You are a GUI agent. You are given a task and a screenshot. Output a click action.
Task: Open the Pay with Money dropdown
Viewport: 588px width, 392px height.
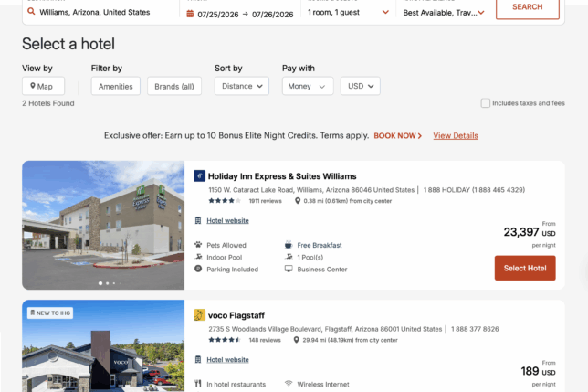(x=308, y=86)
